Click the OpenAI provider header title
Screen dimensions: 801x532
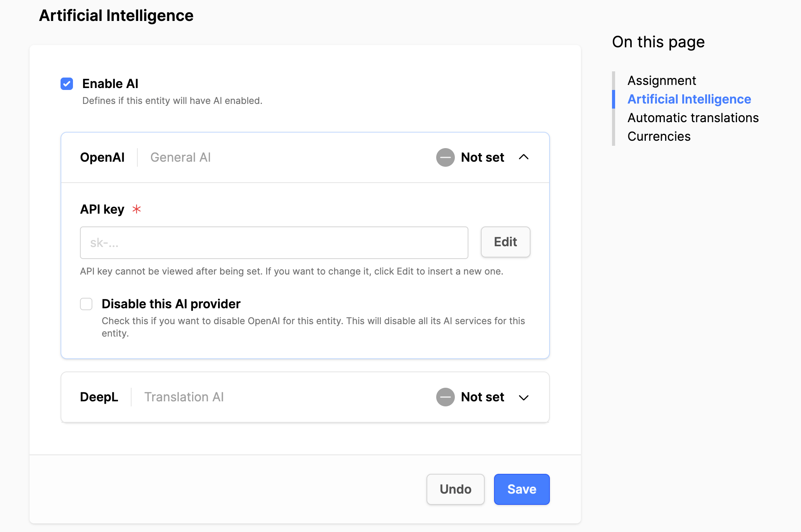[102, 157]
